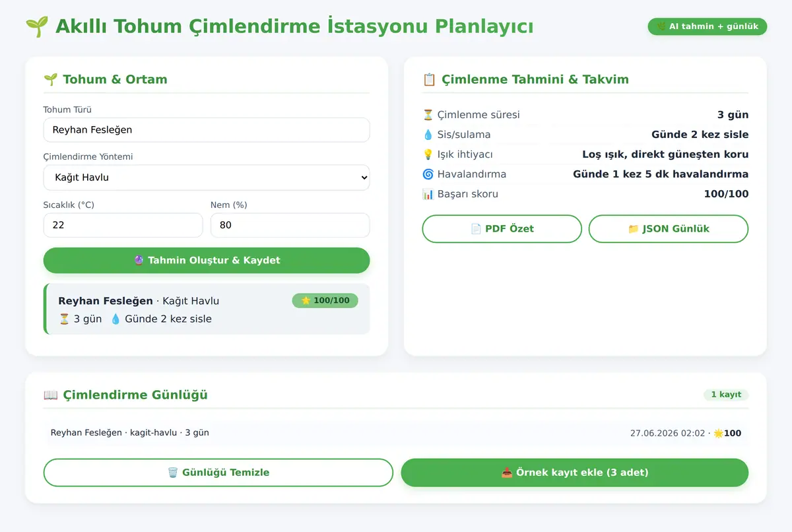Click the seedling icon beside Tohum & Ortam
This screenshot has height=532, width=792.
point(50,79)
